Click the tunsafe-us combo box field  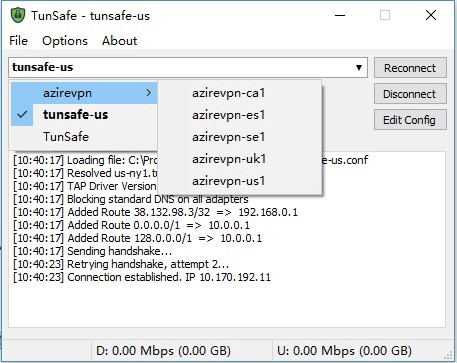(x=188, y=68)
